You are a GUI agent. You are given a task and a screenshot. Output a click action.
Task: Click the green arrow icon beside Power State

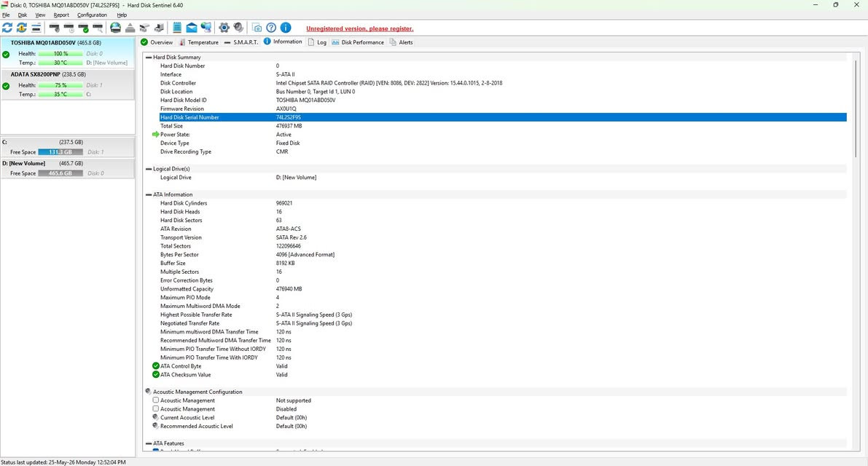(x=155, y=134)
